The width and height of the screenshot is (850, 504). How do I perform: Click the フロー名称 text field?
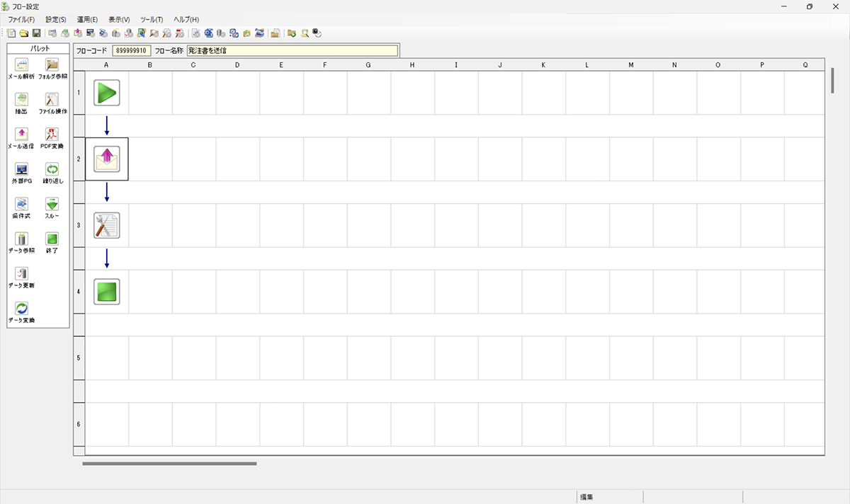click(x=292, y=51)
